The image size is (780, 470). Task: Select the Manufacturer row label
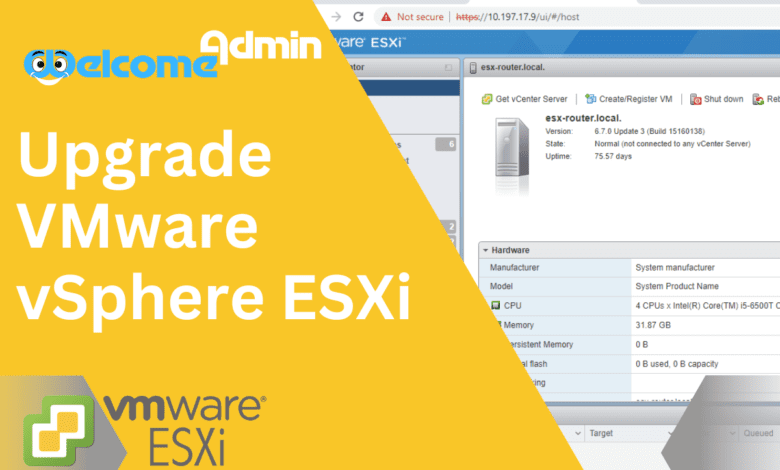coord(514,268)
